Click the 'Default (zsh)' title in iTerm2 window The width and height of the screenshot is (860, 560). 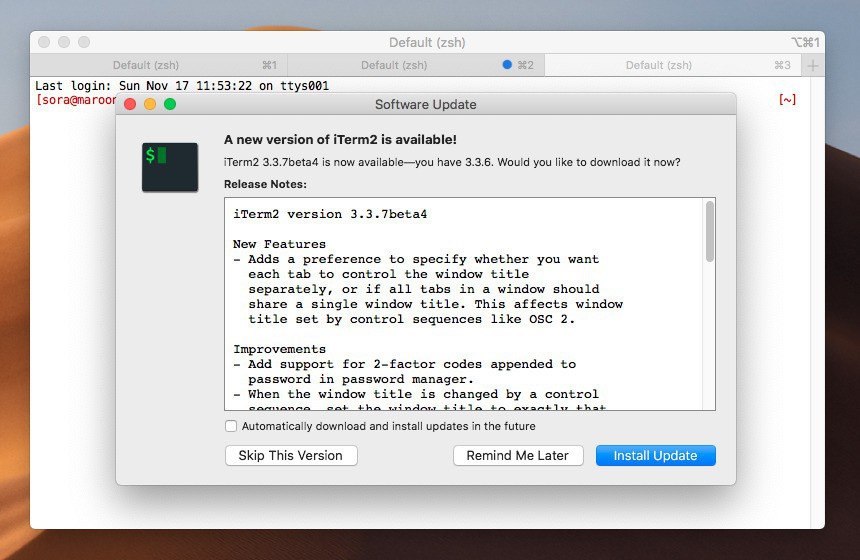427,43
